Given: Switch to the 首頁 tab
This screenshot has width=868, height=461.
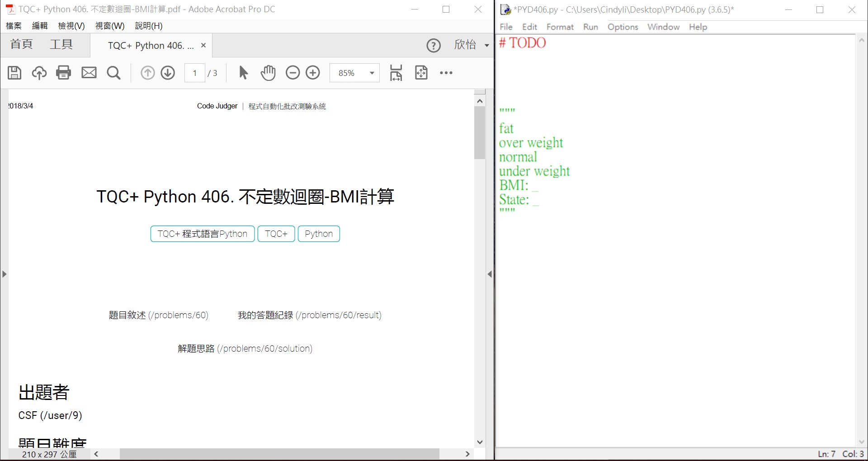Looking at the screenshot, I should point(22,44).
